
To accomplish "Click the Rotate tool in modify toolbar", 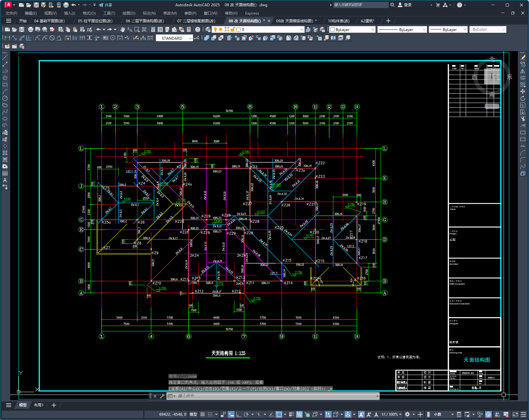I will coord(523,98).
